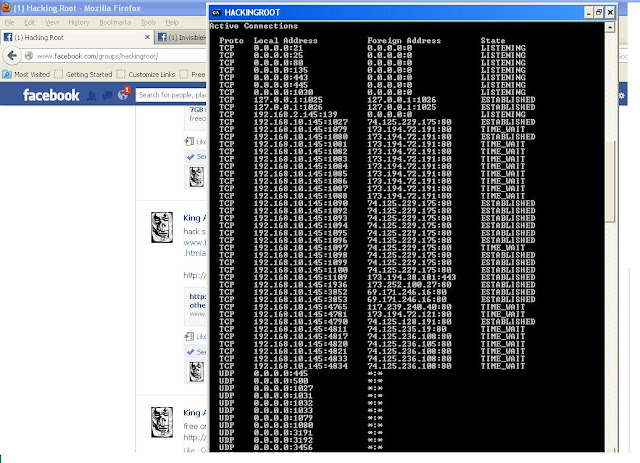Click the facebook logo

(51, 95)
